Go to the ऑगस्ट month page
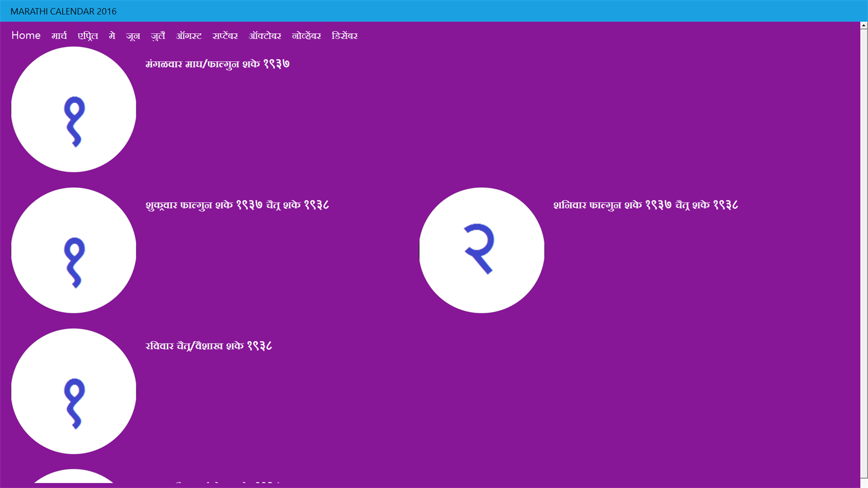 click(189, 36)
